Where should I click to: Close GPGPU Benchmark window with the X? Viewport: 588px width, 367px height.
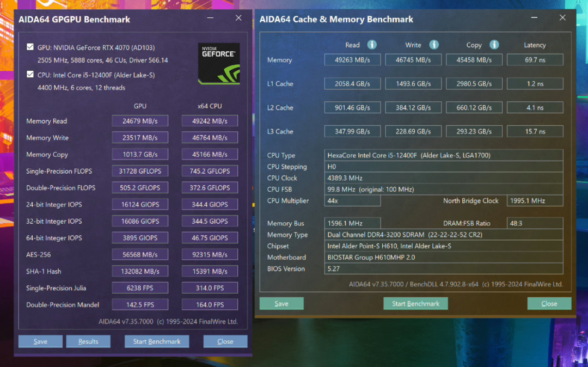click(x=238, y=17)
